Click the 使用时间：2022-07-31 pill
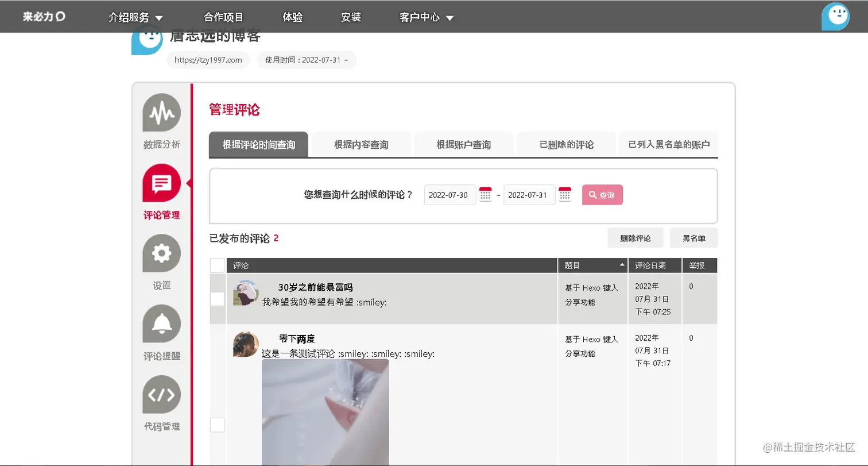Viewport: 868px width, 466px height. tap(307, 60)
